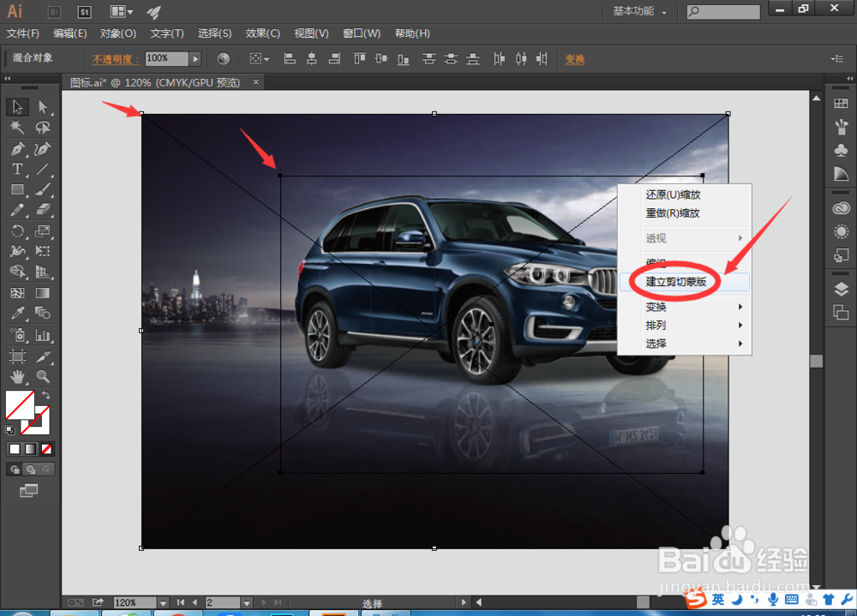Viewport: 857px width, 616px height.
Task: Open the zoom level 120% dropdown
Action: pyautogui.click(x=163, y=602)
